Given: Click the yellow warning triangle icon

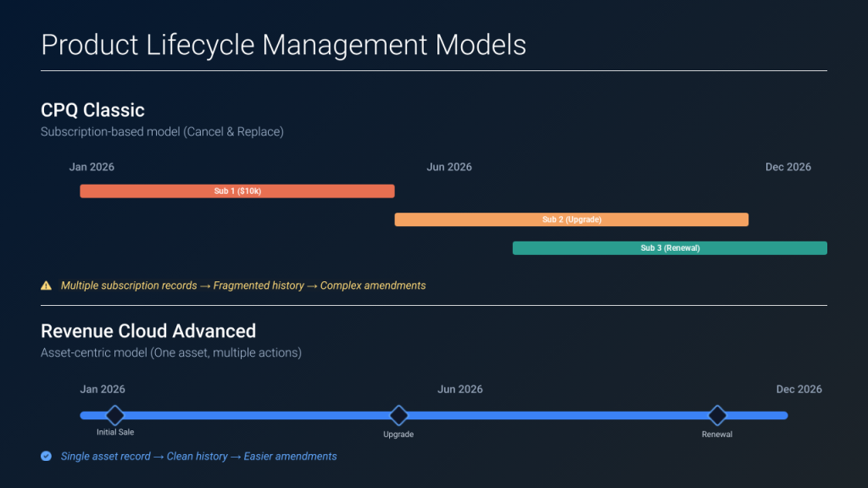Looking at the screenshot, I should [x=46, y=286].
